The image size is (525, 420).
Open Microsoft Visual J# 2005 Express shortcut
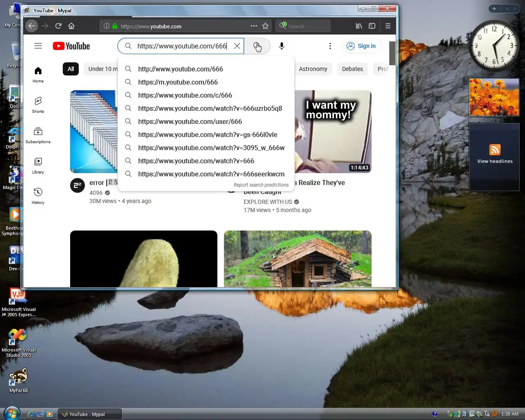click(18, 303)
